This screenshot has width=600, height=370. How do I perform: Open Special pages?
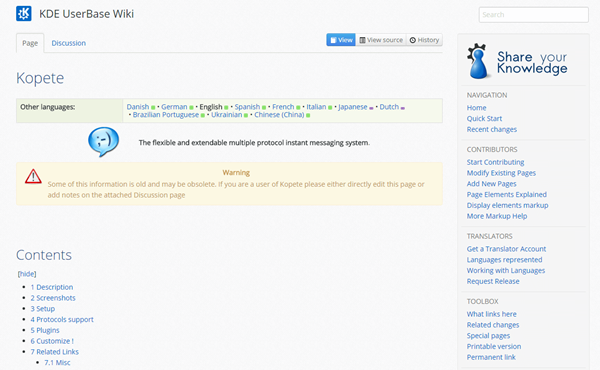(488, 336)
